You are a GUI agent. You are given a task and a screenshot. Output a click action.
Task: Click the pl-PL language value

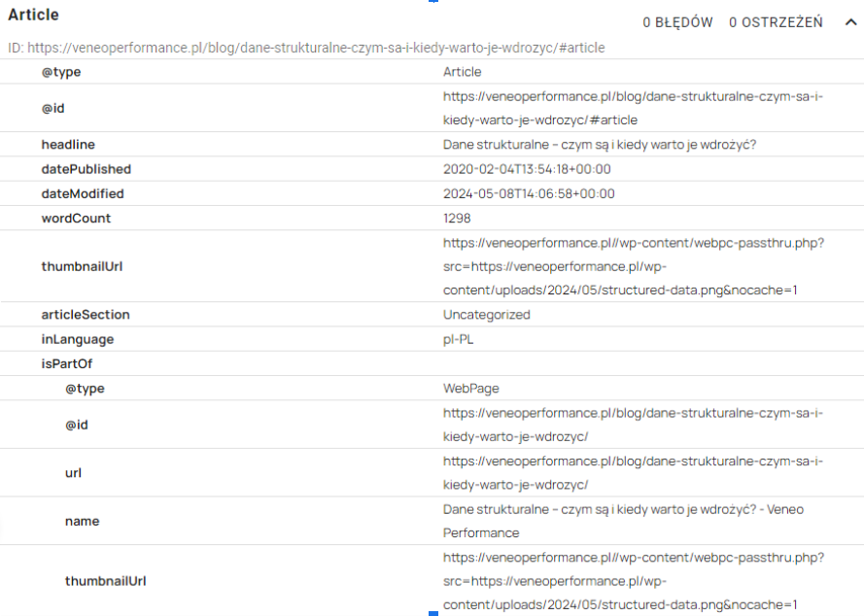click(460, 339)
